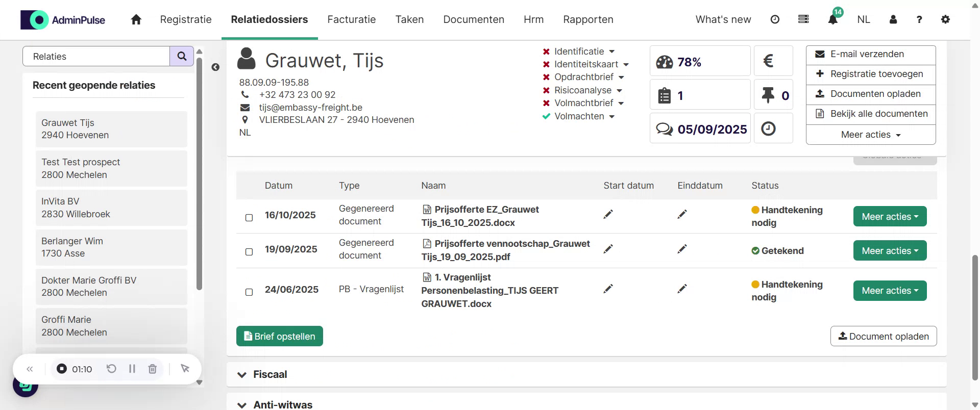Click the euro sign tile
This screenshot has height=410, width=980.
773,61
